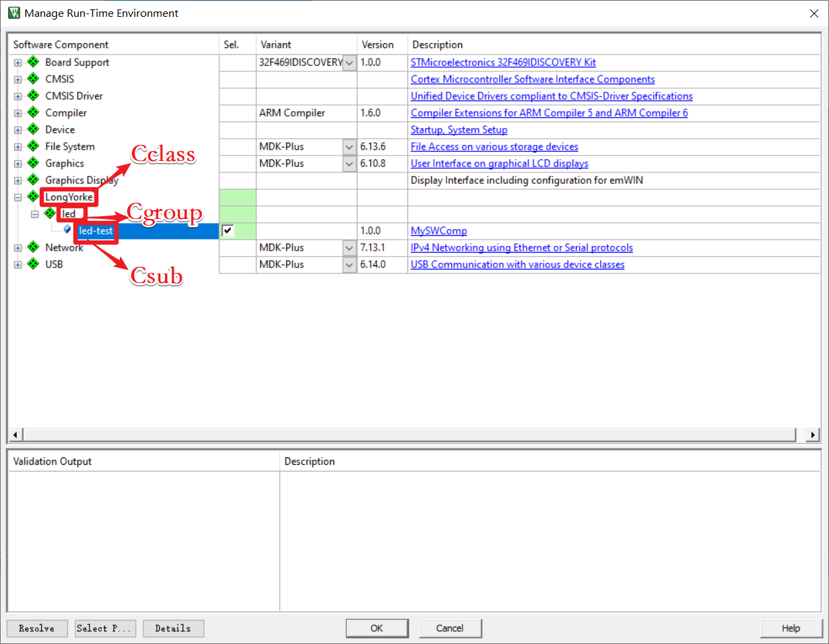Screen dimensions: 829x644
Task: Click the USB green diamond icon
Action: tap(33, 264)
